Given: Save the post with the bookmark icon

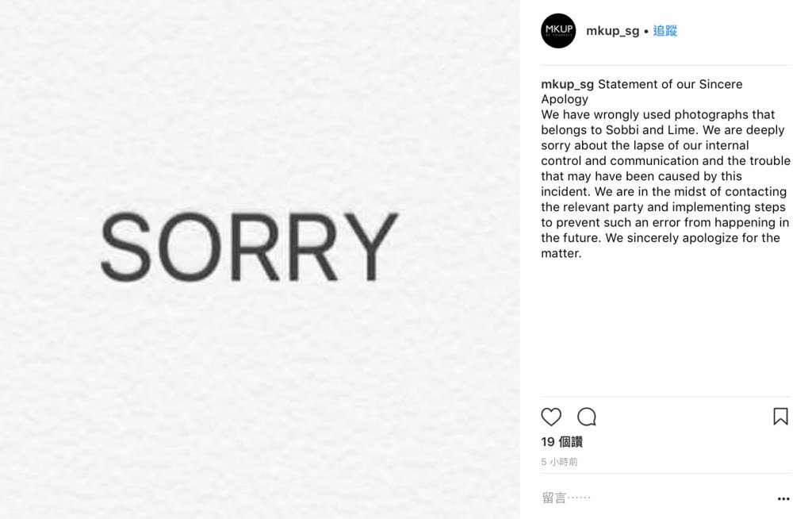Looking at the screenshot, I should 780,416.
